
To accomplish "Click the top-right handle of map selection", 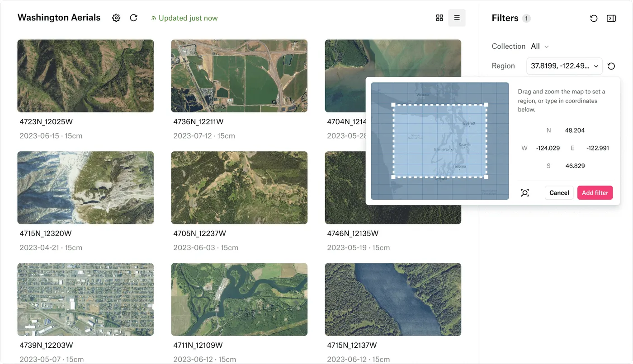I will click(x=486, y=105).
